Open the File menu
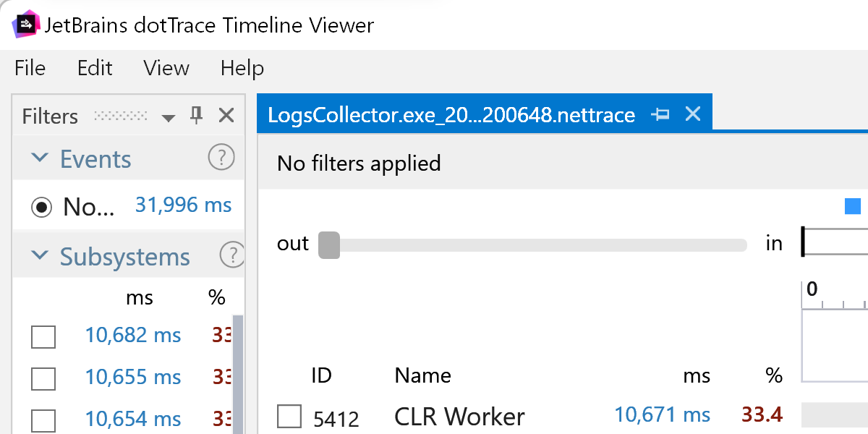The width and height of the screenshot is (868, 434). (x=30, y=68)
